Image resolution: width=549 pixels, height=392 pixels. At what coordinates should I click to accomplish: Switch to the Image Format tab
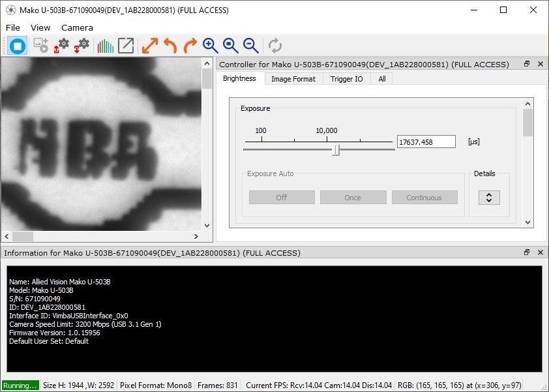click(293, 79)
